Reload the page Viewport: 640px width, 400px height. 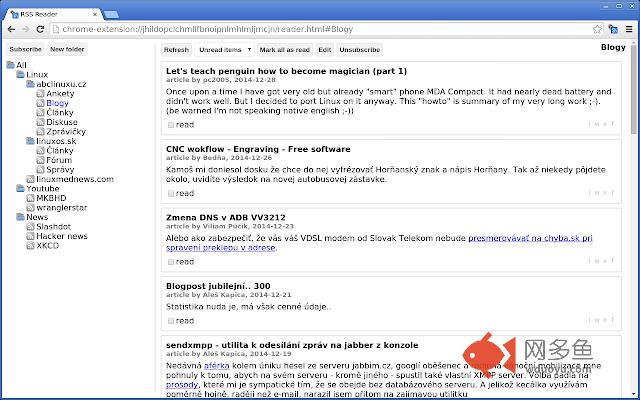point(40,29)
